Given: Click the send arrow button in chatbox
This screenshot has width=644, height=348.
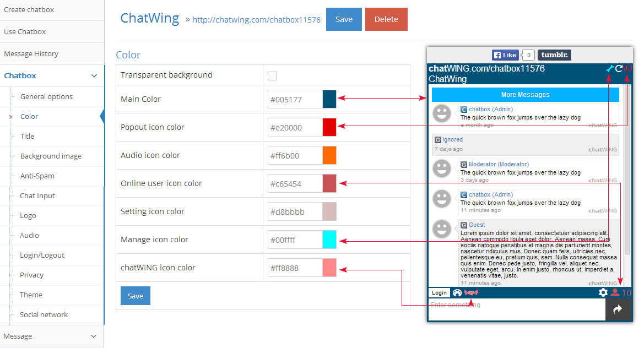Looking at the screenshot, I should tap(618, 309).
